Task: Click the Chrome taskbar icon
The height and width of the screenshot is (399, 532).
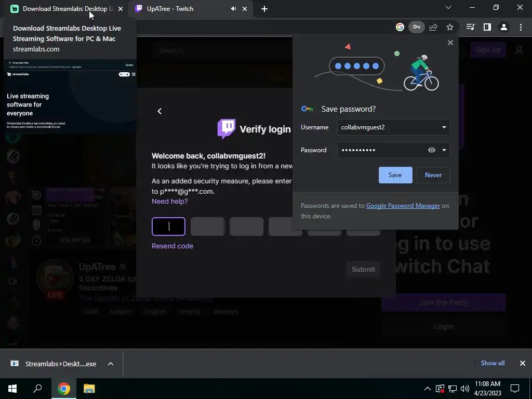Action: 64,389
